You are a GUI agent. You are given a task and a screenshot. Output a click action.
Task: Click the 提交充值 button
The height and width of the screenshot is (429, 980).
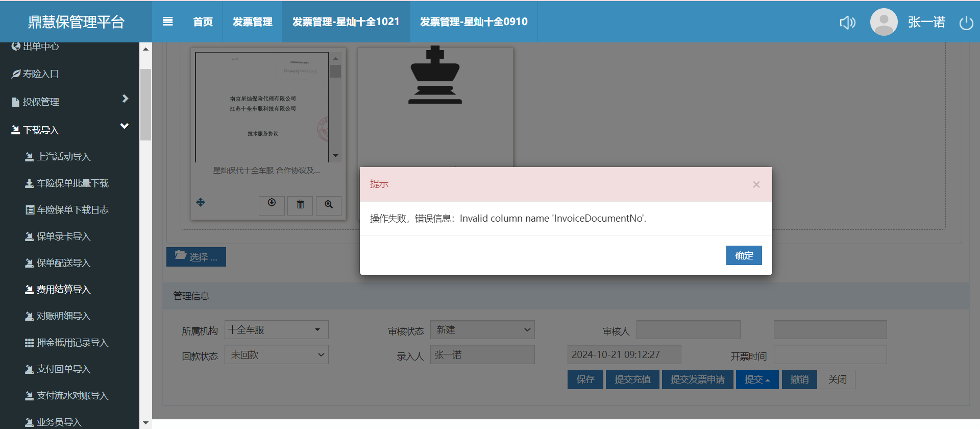coord(632,379)
